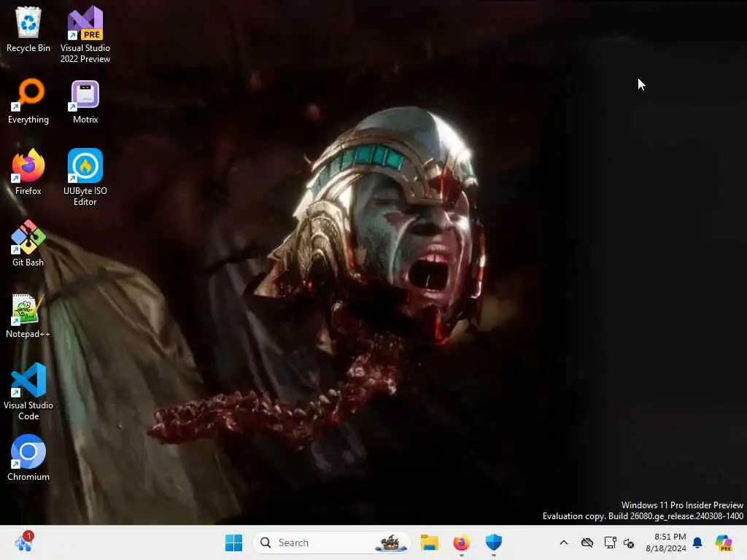Open UUByte ISO Editor shortcut

[x=85, y=177]
